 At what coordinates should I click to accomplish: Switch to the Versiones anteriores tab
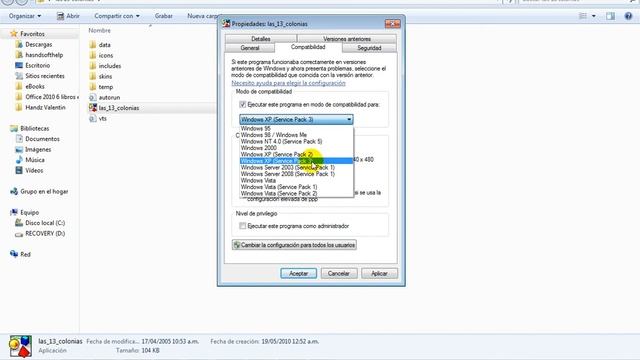point(347,39)
